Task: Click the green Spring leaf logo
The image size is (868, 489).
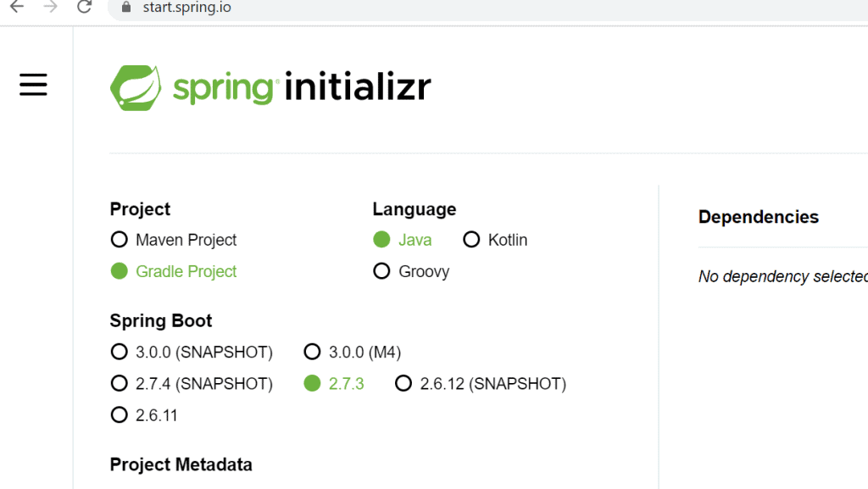Action: (x=136, y=87)
